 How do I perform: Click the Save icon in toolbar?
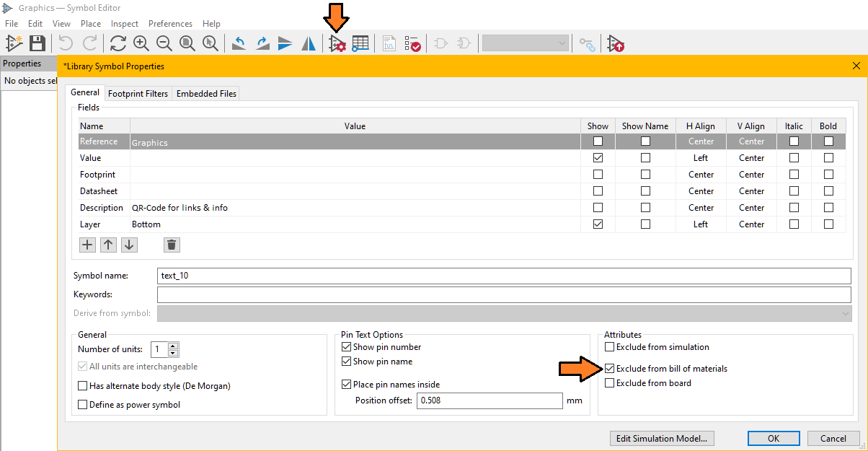click(37, 43)
